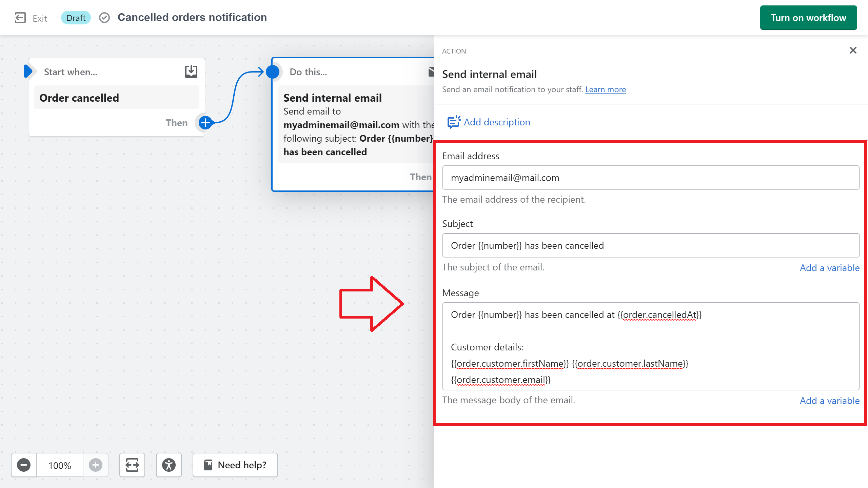This screenshot has height=488, width=868.
Task: Click the book icon in the Need help button
Action: 208,465
